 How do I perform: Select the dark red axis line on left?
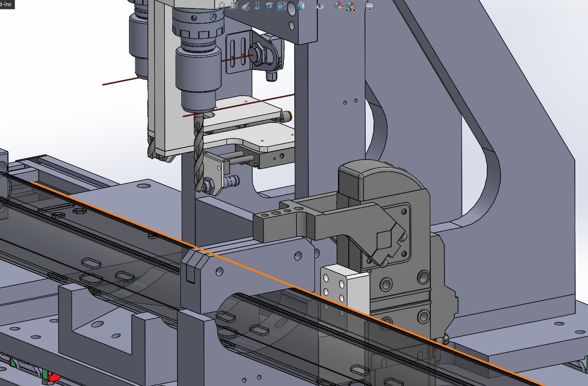(x=120, y=81)
